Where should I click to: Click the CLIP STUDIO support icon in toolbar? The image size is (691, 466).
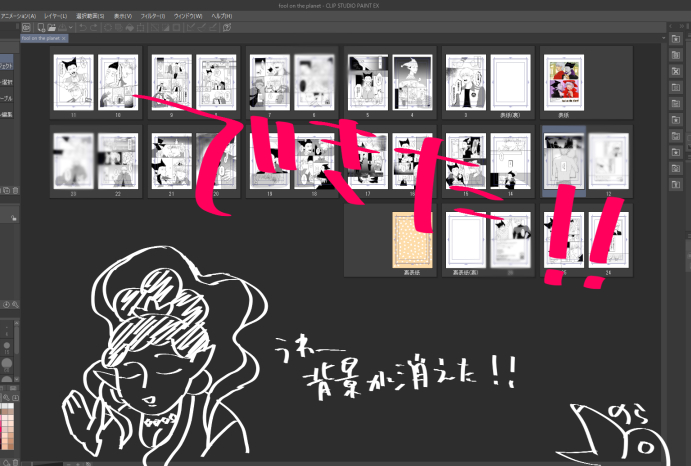click(x=227, y=27)
